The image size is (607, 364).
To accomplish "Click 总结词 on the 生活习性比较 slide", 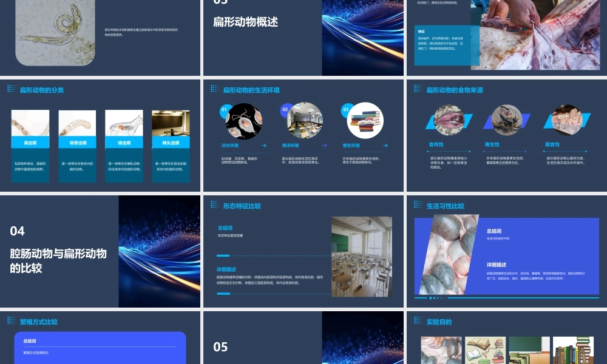I will 494,231.
